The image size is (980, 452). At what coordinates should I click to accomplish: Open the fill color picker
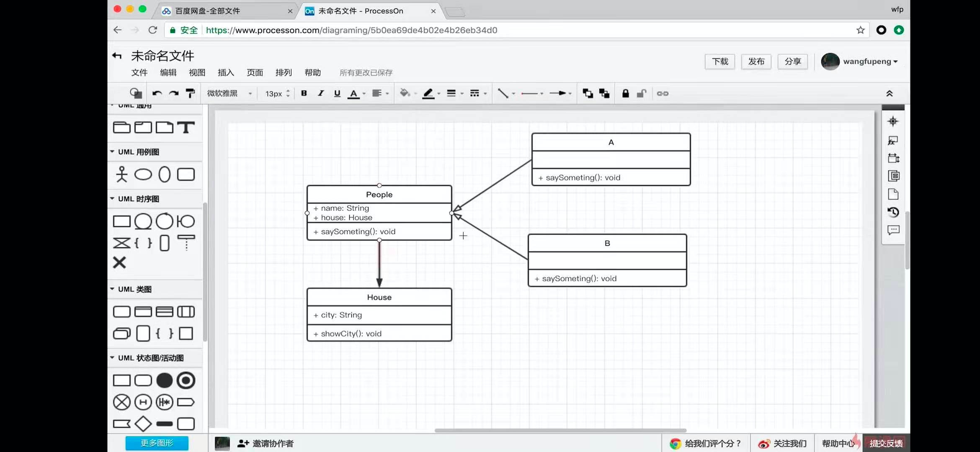[x=405, y=93]
